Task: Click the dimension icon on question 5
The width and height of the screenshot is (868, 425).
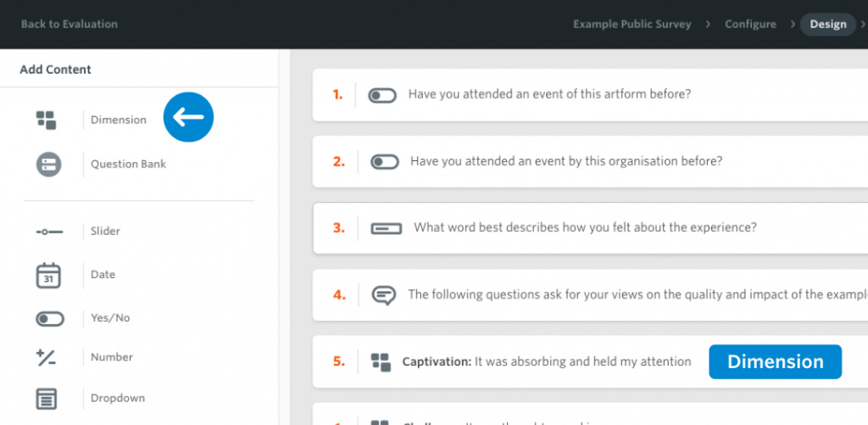Action: 381,362
